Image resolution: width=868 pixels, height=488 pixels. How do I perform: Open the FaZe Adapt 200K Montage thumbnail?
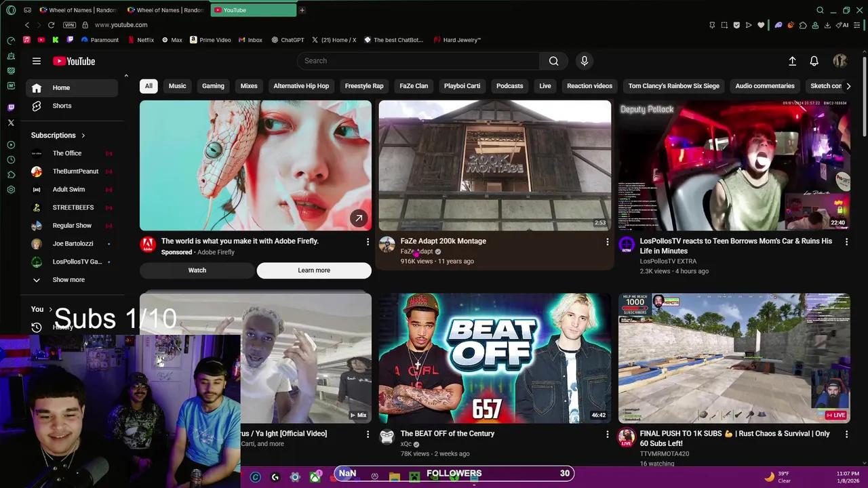(494, 165)
